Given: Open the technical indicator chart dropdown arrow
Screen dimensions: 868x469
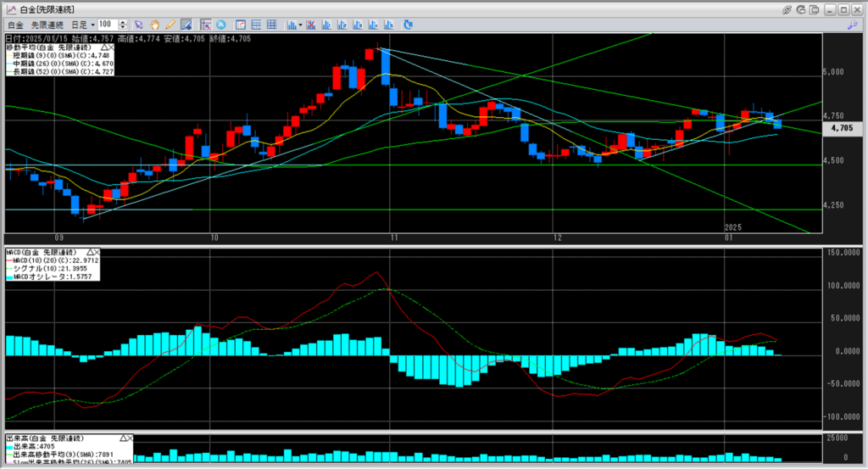Looking at the screenshot, I should coord(299,25).
